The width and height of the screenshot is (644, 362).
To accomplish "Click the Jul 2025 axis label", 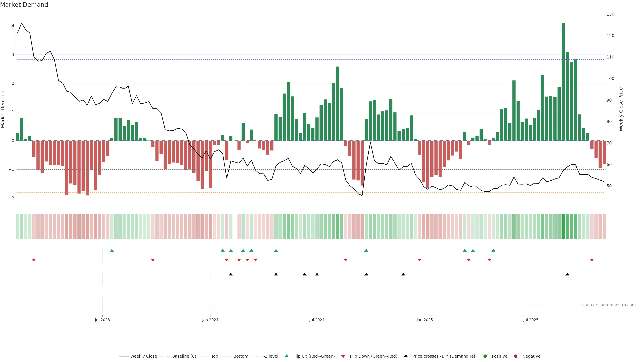I will click(x=531, y=320).
